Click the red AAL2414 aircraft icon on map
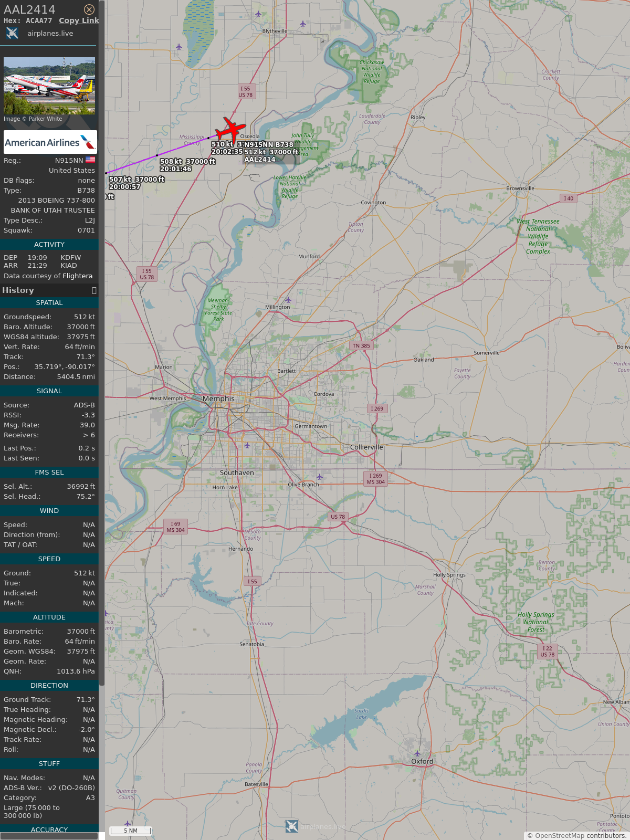 (230, 130)
